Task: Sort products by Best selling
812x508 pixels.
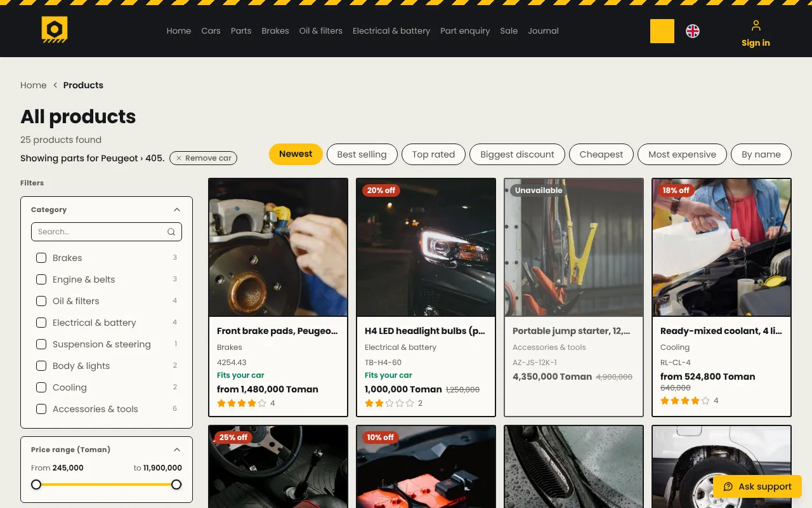Action: [x=362, y=154]
